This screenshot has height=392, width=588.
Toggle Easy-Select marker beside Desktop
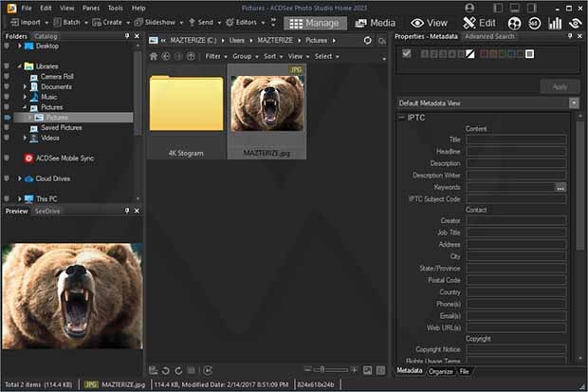point(7,47)
